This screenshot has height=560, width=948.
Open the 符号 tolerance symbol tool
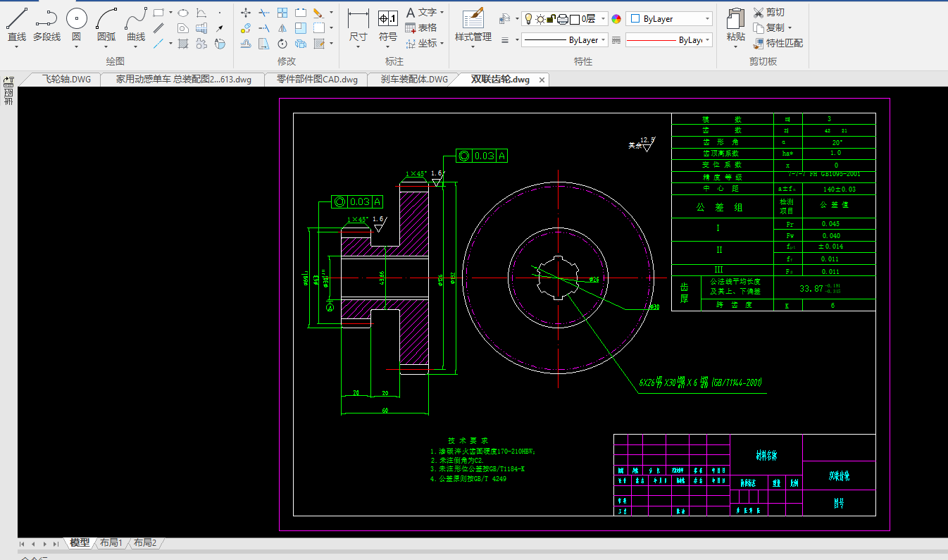click(387, 19)
